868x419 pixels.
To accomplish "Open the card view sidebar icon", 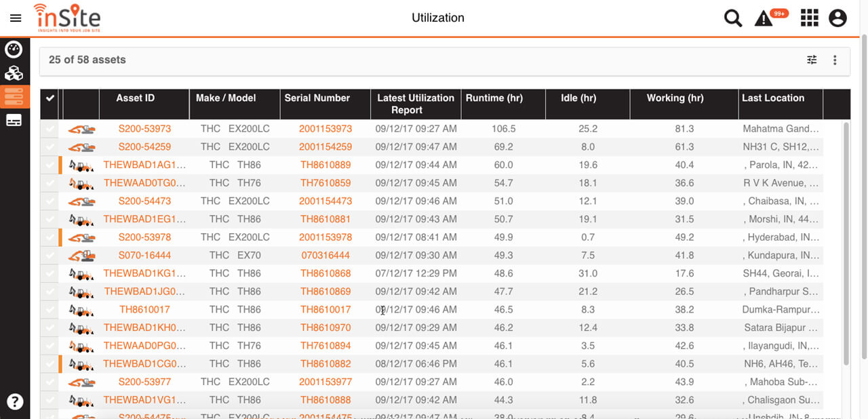I will click(x=14, y=121).
